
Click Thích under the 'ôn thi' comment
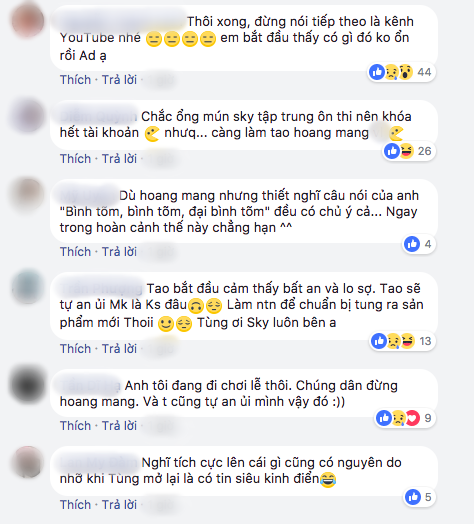(x=75, y=159)
